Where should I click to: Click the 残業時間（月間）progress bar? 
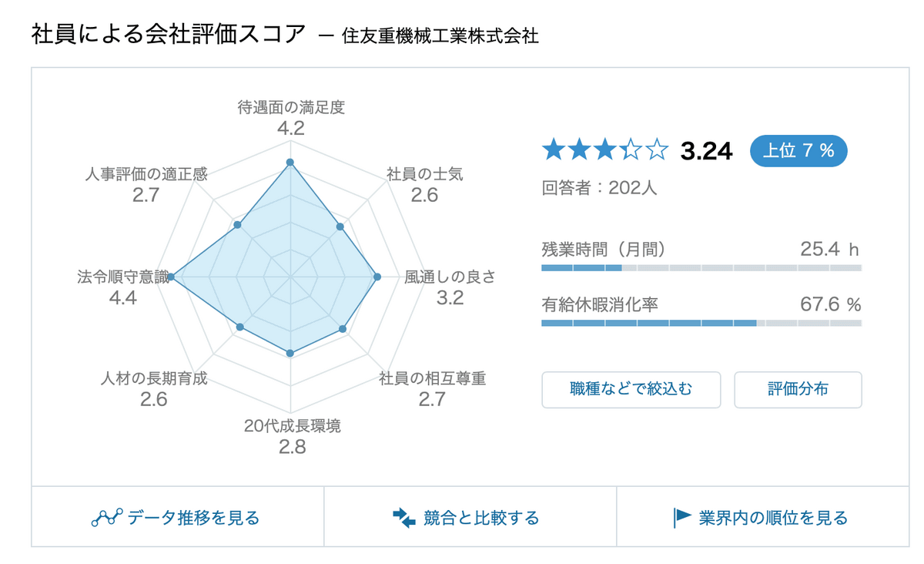point(701,267)
